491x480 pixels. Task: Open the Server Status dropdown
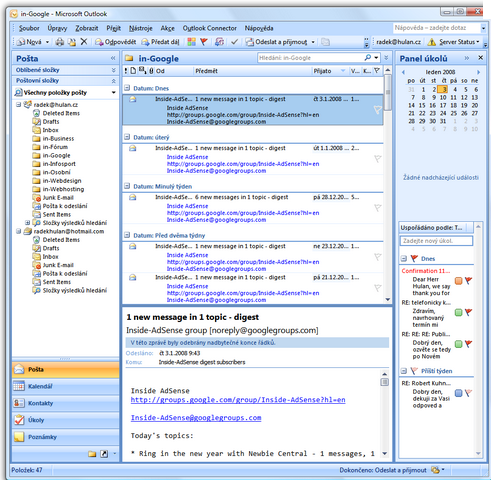(x=478, y=42)
